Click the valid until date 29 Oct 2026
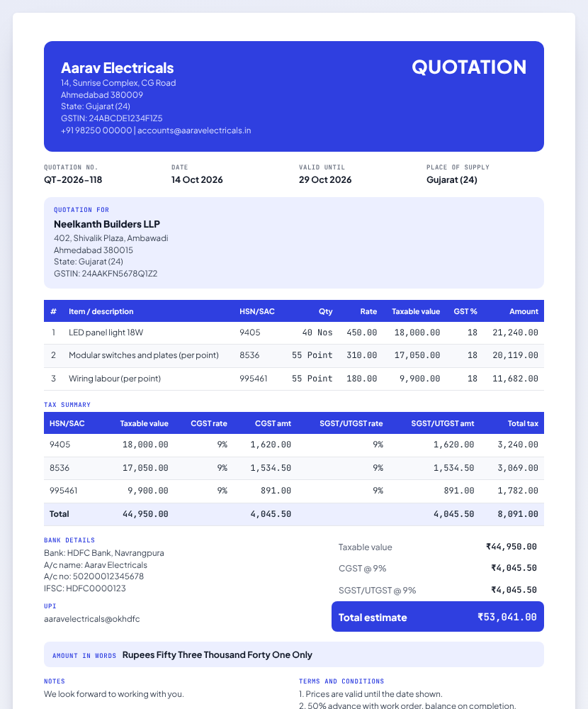This screenshot has height=709, width=588. pos(325,180)
